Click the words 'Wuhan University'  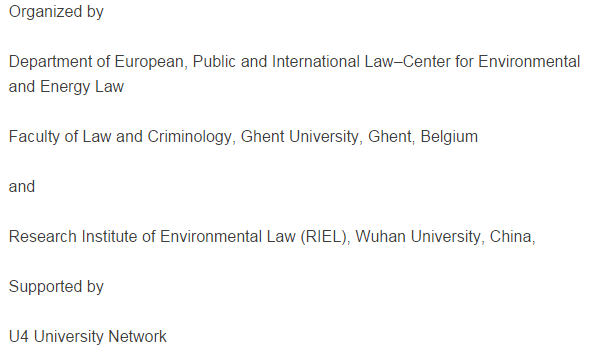point(417,236)
